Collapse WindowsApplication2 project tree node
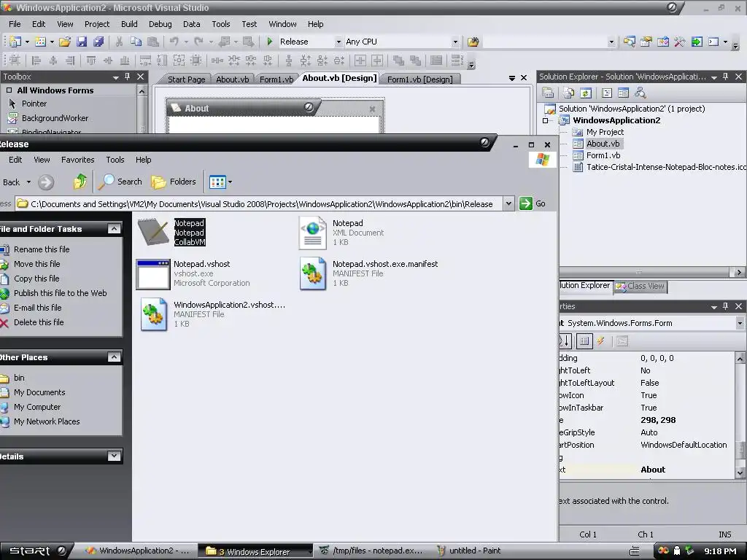Screen dimensions: 747x560 point(545,120)
